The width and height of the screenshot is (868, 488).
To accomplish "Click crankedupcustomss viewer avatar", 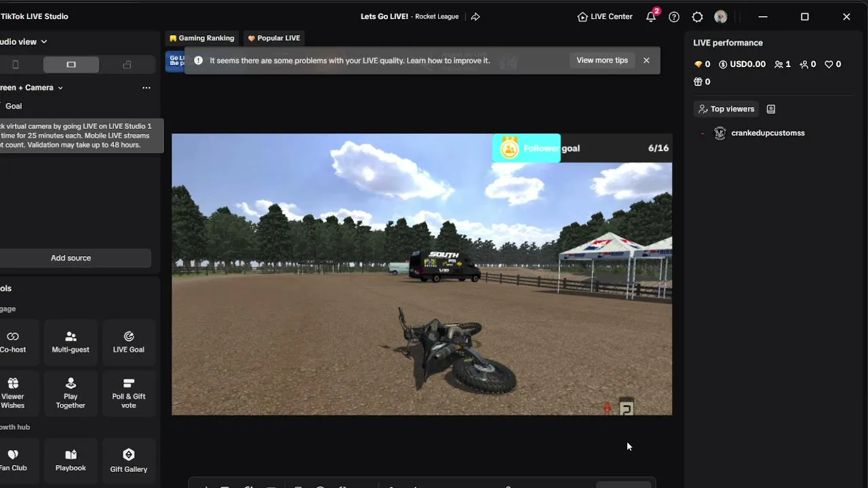I will pos(720,133).
